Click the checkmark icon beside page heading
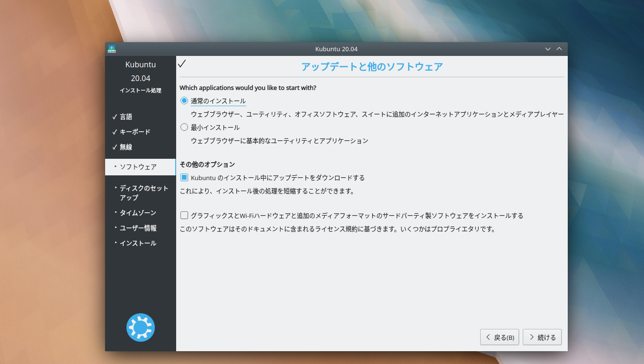Screen dimensions: 644x364 [182, 64]
